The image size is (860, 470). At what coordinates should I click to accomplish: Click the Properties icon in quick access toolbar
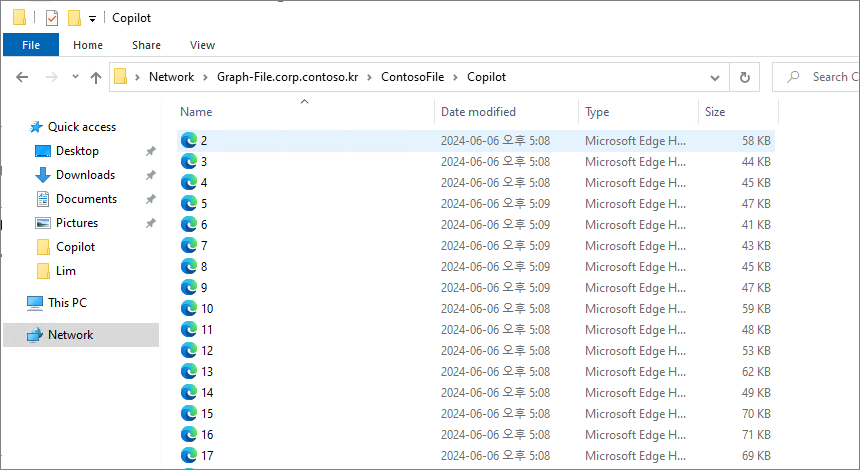(52, 18)
